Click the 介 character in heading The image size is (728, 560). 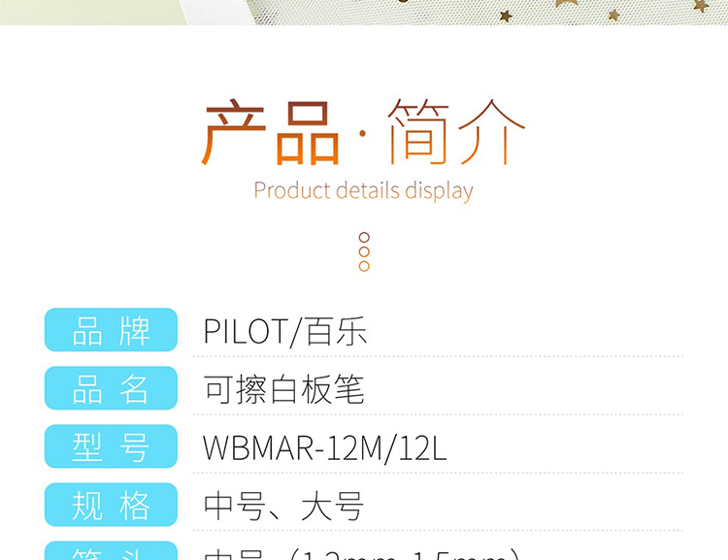(492, 132)
